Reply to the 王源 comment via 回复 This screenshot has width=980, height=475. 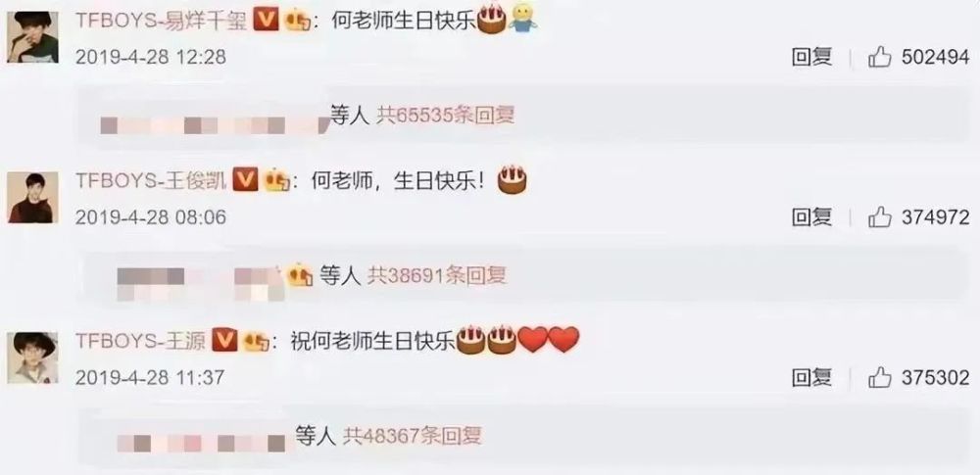tap(811, 377)
